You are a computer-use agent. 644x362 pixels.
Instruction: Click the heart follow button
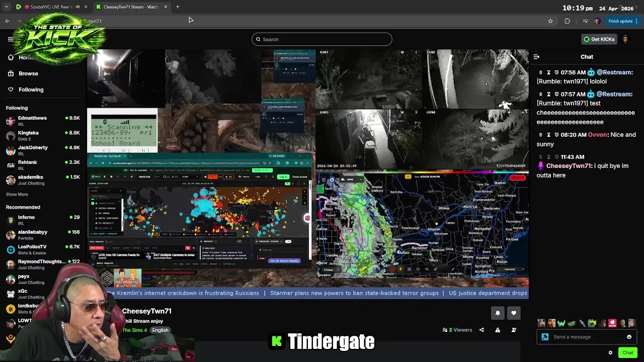pos(514,313)
